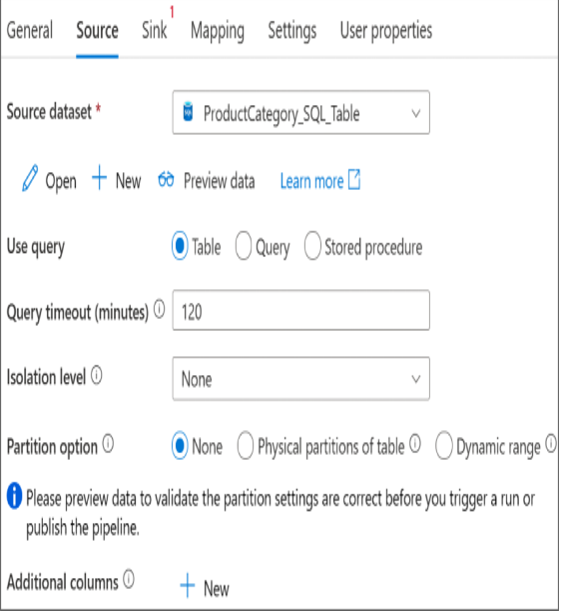Choose Physical partitions of table radio option
The image size is (561, 611).
click(245, 445)
